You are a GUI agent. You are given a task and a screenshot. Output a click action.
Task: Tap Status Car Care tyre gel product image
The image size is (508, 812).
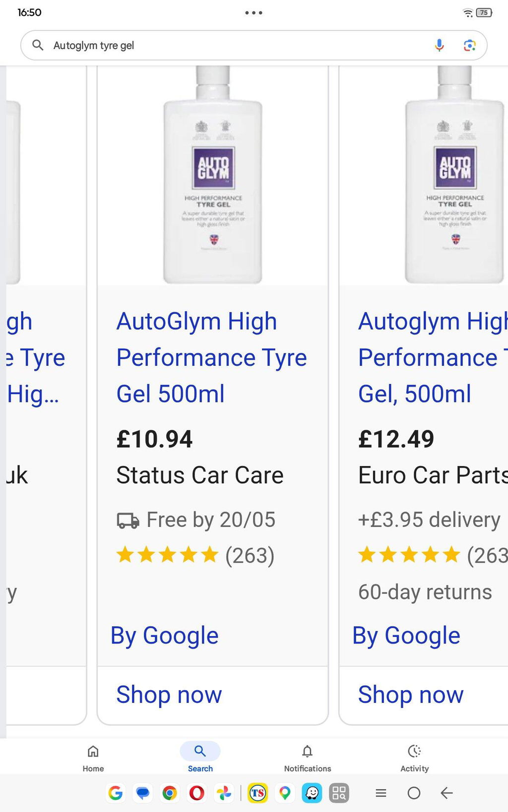tap(213, 175)
